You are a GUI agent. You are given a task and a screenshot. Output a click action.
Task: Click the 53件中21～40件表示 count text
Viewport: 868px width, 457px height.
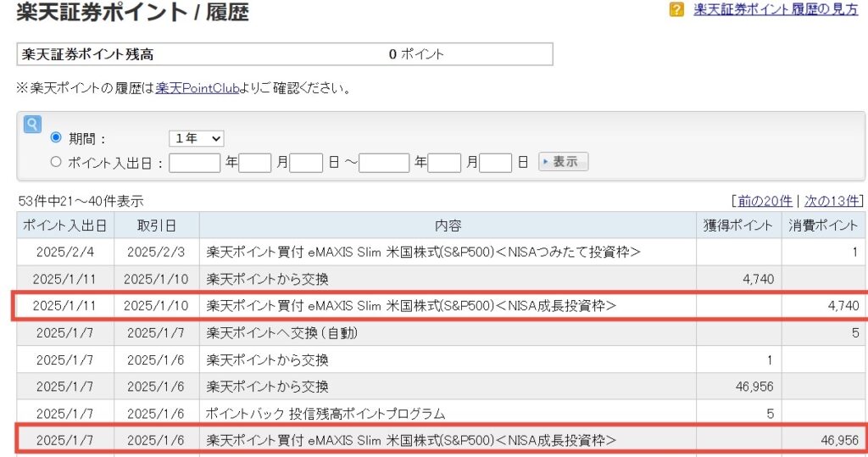tap(81, 201)
